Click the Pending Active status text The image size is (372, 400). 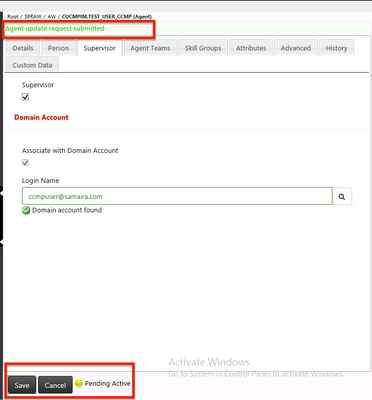(107, 383)
